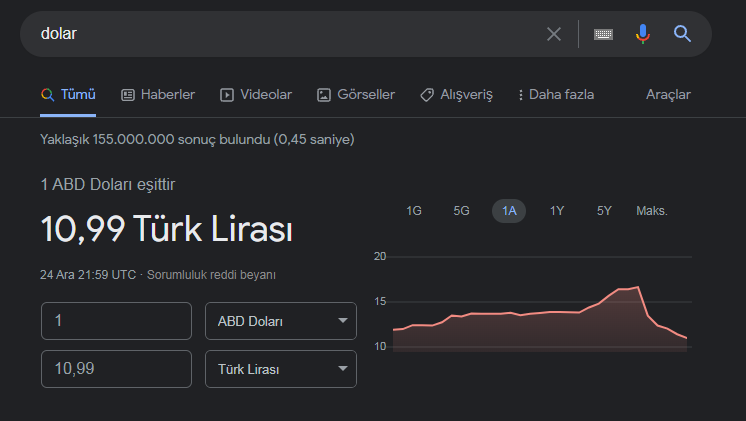Select the Tümü results tab
This screenshot has width=746, height=421.
(68, 95)
